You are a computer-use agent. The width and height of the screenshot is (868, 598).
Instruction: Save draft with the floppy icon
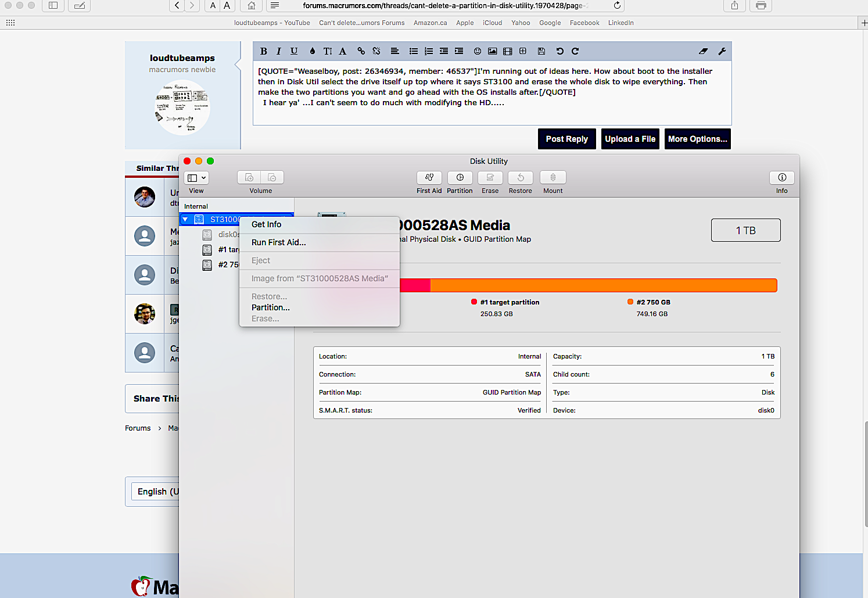pyautogui.click(x=541, y=51)
